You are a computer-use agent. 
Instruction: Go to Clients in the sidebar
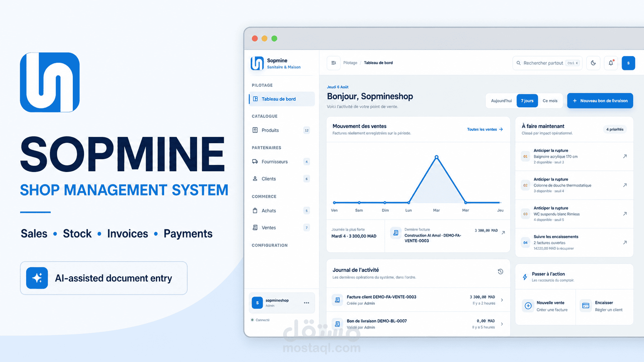[282, 178]
